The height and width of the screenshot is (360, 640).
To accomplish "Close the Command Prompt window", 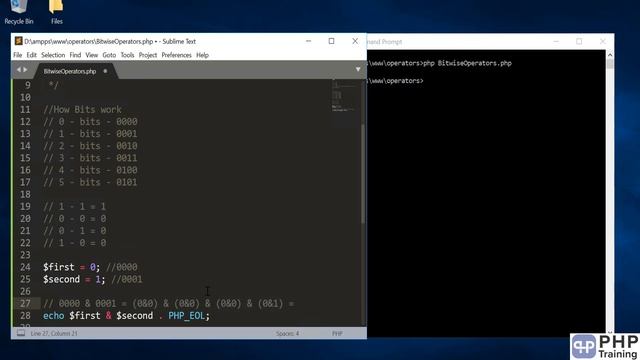I will (602, 42).
